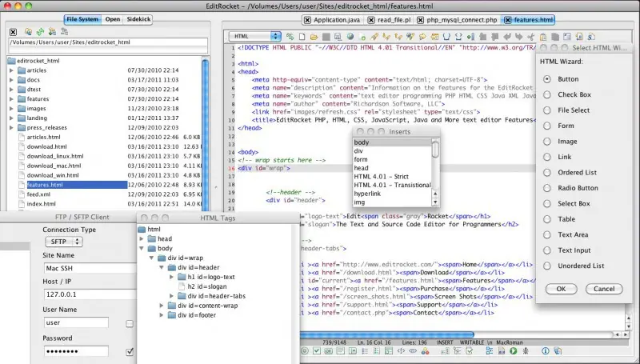Expand the head node in HTML Tags tree

pyautogui.click(x=142, y=238)
